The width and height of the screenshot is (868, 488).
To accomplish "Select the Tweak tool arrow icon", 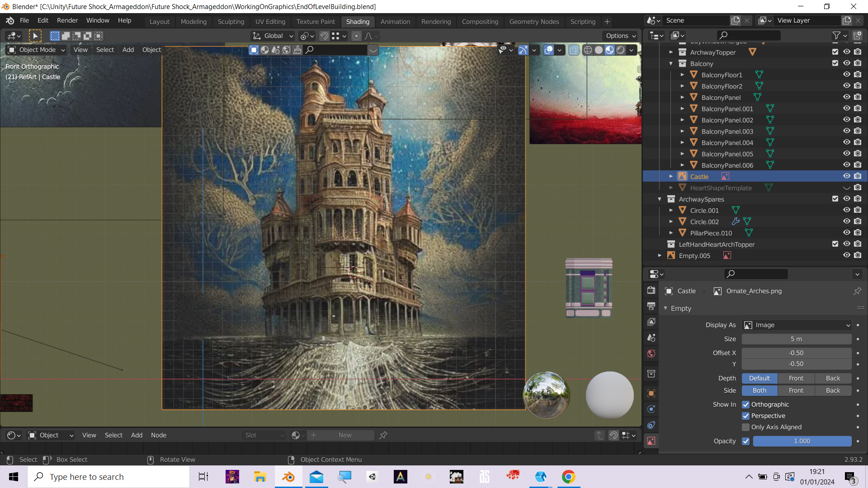I will (35, 36).
